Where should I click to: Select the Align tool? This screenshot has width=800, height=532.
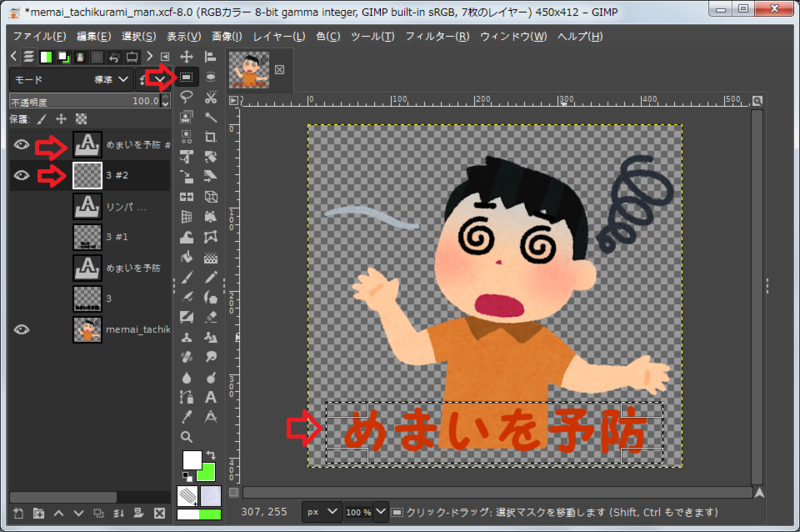coord(210,57)
